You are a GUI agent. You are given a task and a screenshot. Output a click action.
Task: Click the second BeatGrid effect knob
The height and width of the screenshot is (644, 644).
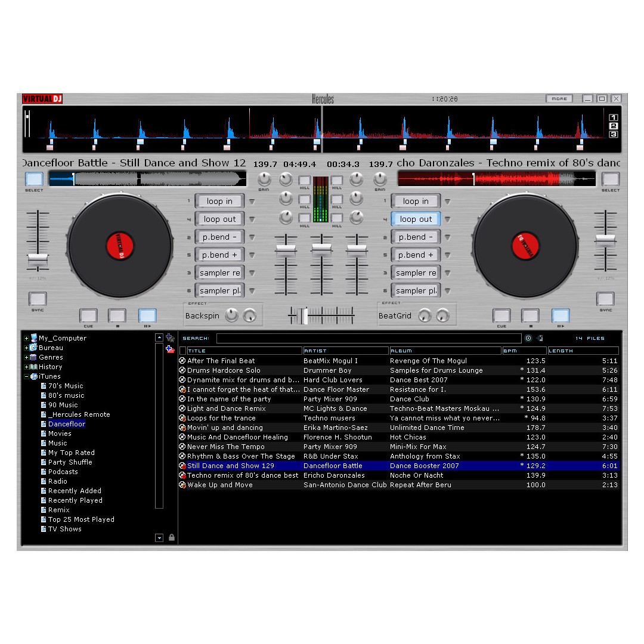coord(442,315)
